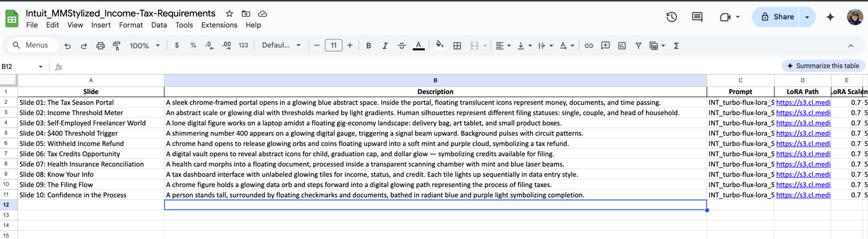Undo the last action
The width and height of the screenshot is (868, 239).
click(68, 46)
